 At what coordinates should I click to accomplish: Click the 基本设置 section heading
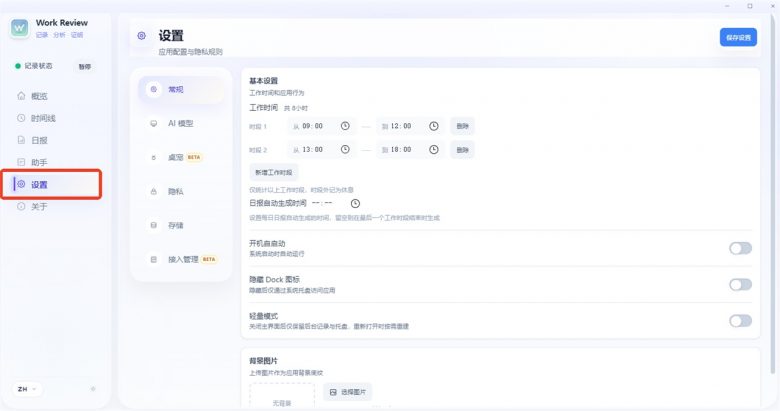click(264, 81)
